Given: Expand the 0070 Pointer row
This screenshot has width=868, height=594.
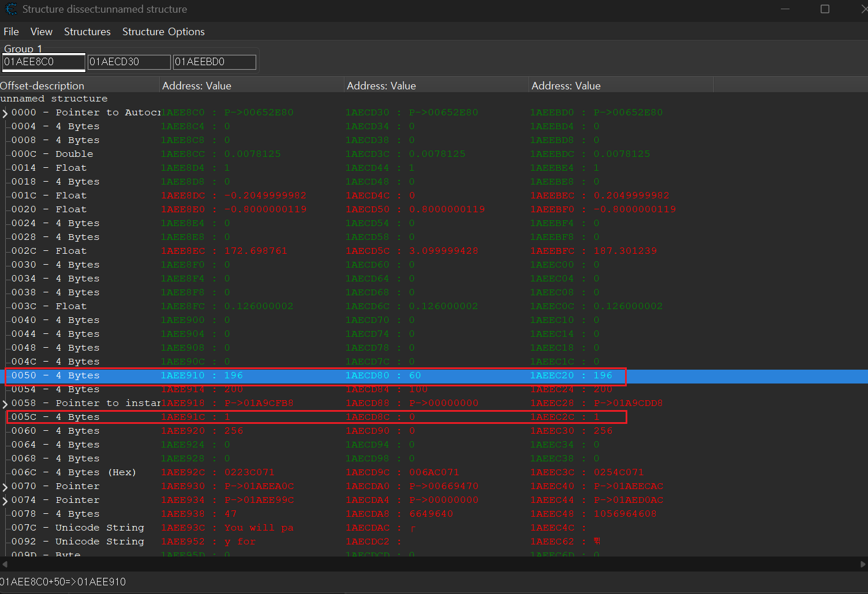Looking at the screenshot, I should pyautogui.click(x=5, y=487).
